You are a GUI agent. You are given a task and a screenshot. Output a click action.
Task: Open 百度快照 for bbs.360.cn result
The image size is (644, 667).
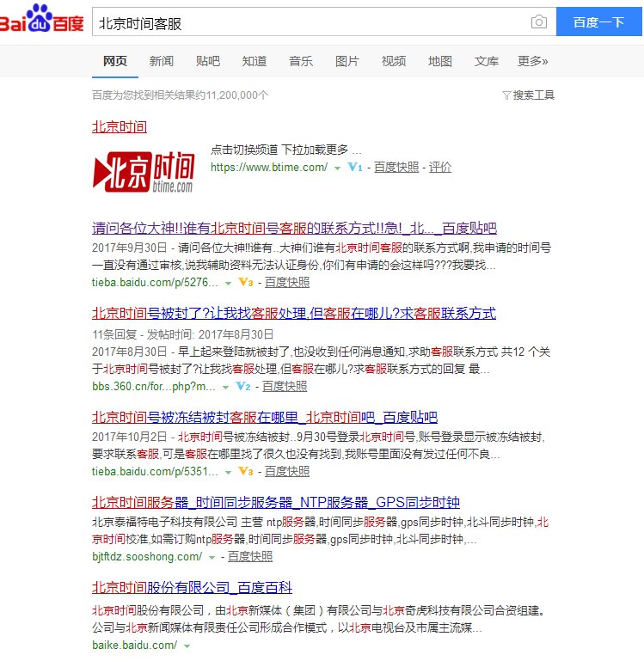(285, 386)
